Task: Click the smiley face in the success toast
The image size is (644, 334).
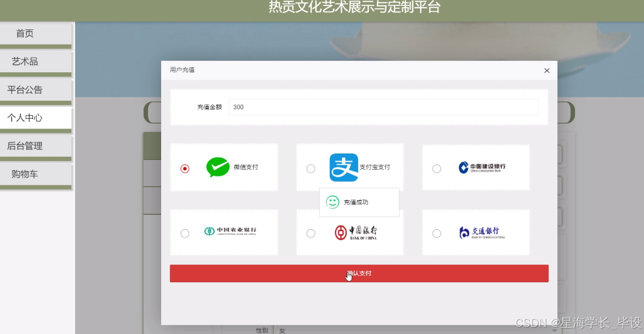Action: pos(332,202)
